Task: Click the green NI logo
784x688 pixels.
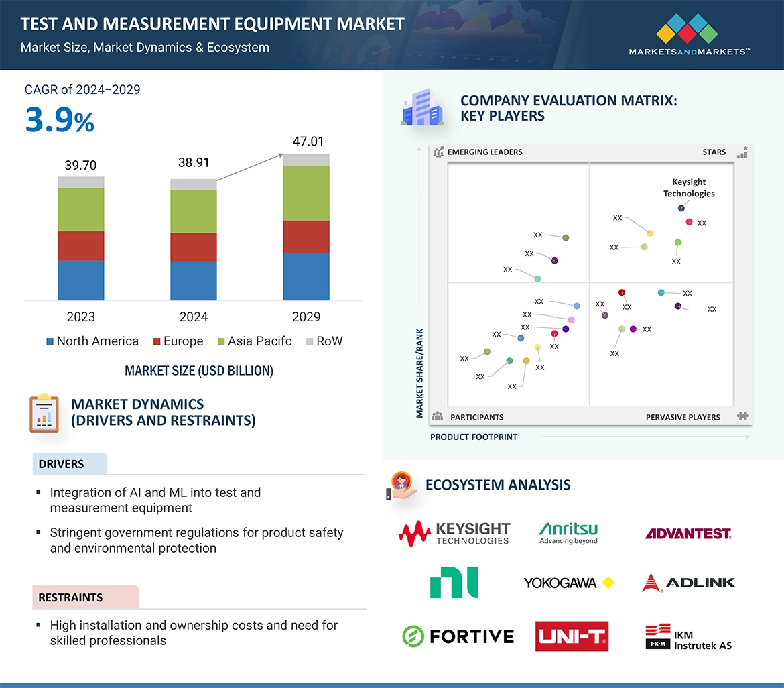Action: pos(454,582)
